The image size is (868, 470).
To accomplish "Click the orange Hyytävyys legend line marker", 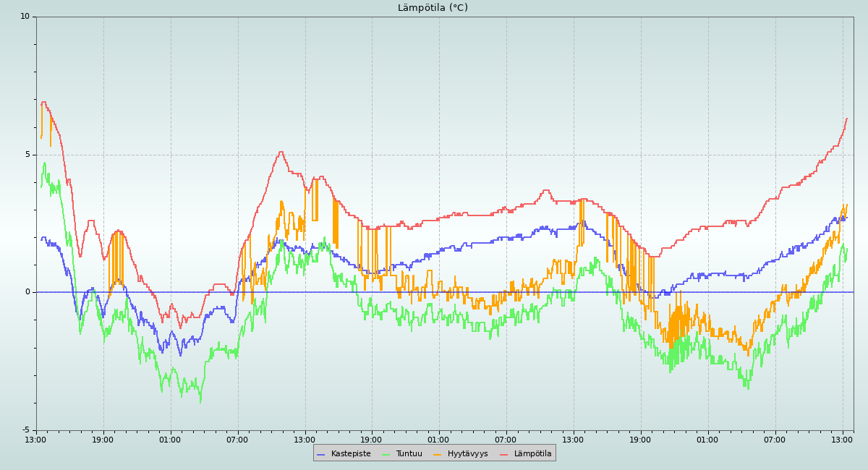I will 438,454.
